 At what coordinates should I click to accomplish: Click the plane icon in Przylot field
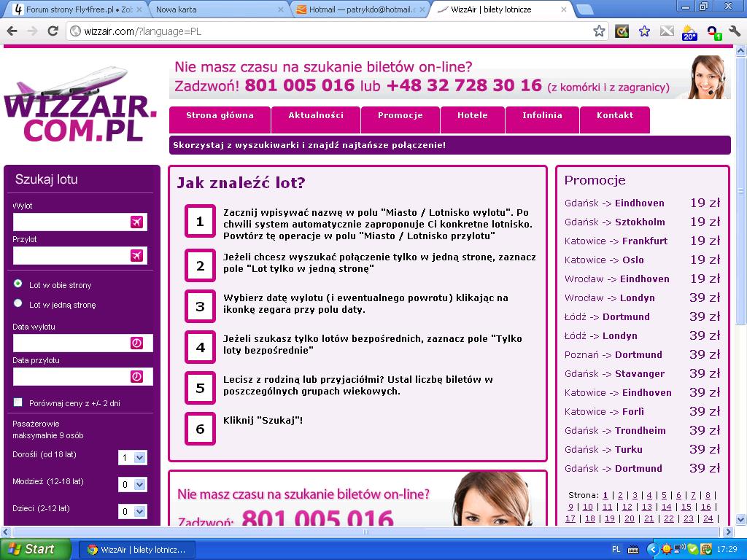point(136,256)
